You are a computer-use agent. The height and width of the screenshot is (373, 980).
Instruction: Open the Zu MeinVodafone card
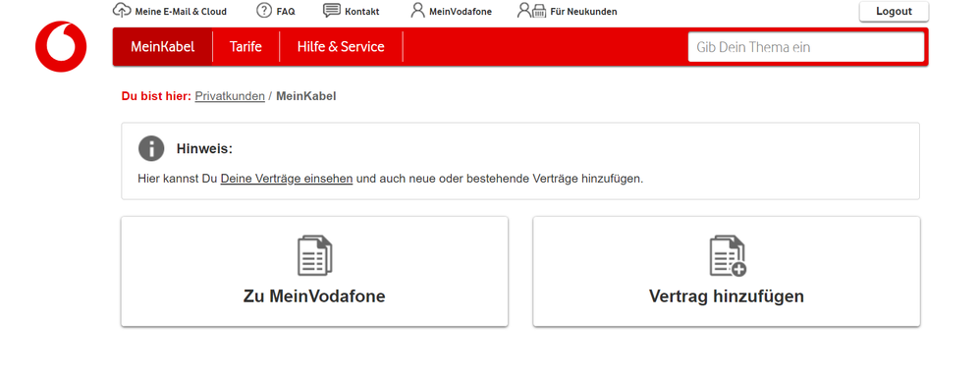314,271
